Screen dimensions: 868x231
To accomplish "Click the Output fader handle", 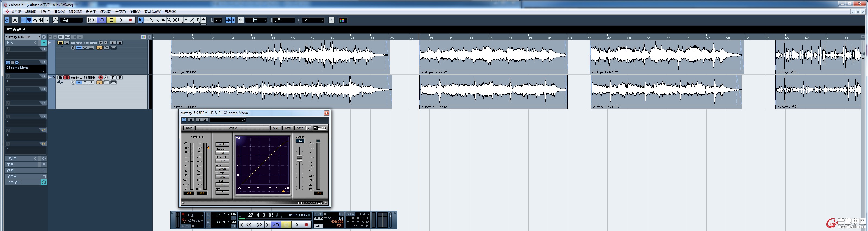I will pos(299,159).
